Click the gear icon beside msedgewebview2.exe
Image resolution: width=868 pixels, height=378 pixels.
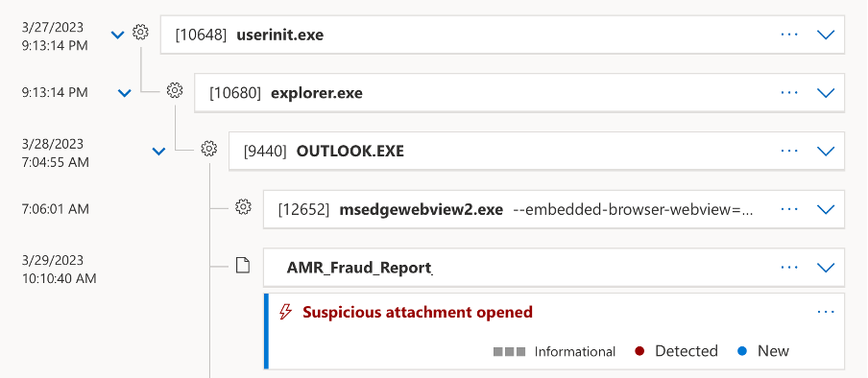[243, 207]
